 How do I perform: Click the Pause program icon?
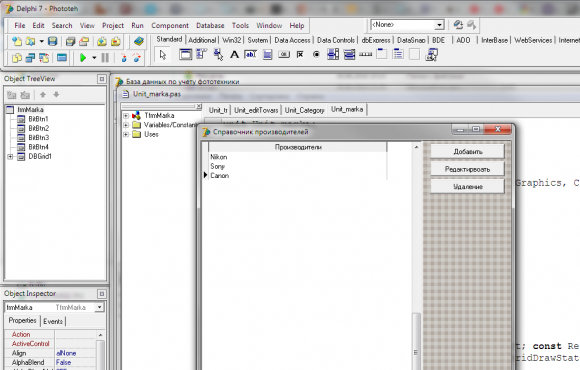105,58
